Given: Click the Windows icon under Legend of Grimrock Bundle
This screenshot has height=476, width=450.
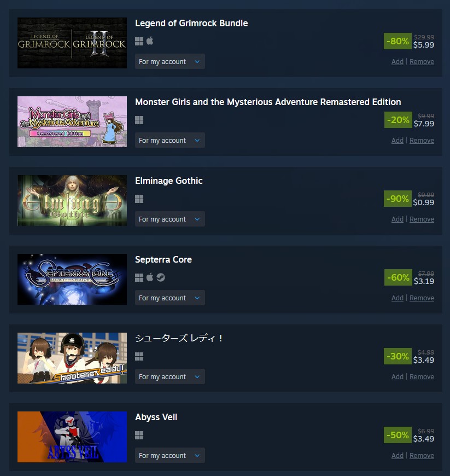Looking at the screenshot, I should point(139,41).
